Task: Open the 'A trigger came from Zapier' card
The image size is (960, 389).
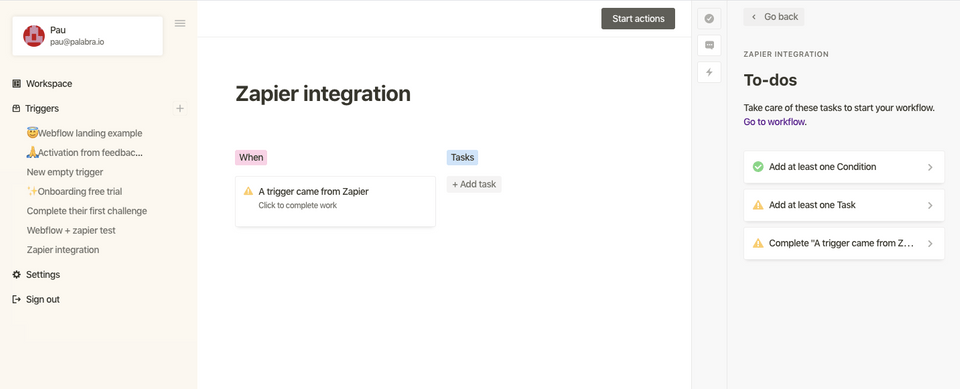Action: [x=336, y=202]
